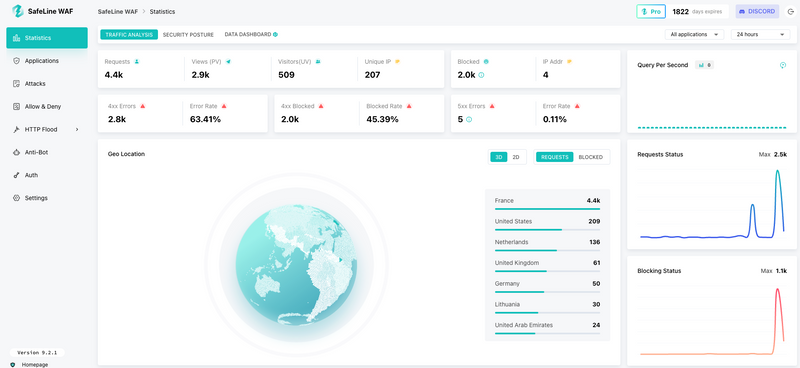Click the France request progress bar
The height and width of the screenshot is (368, 800).
[x=547, y=209]
